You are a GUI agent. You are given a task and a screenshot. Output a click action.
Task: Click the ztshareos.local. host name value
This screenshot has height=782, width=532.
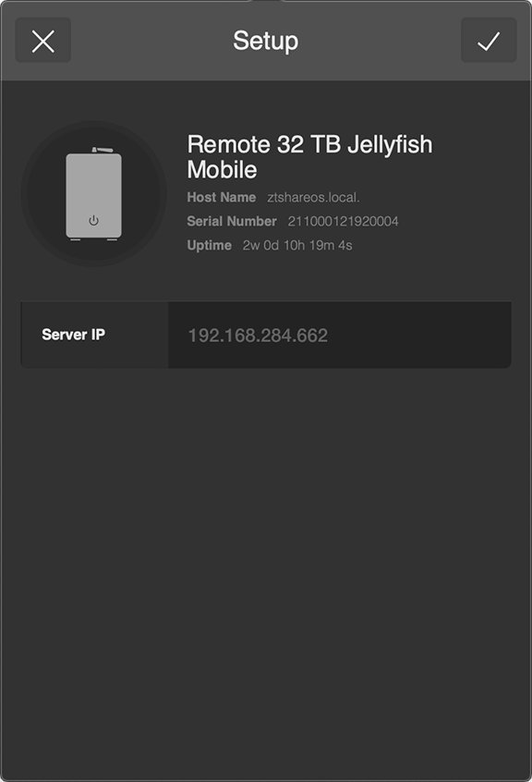(313, 198)
